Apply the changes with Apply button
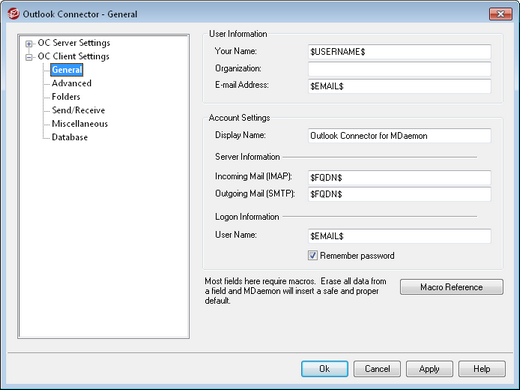520x390 pixels. (x=429, y=369)
